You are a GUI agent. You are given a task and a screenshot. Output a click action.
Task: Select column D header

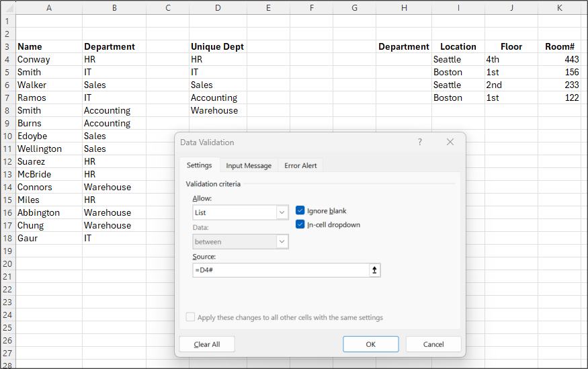pos(218,8)
